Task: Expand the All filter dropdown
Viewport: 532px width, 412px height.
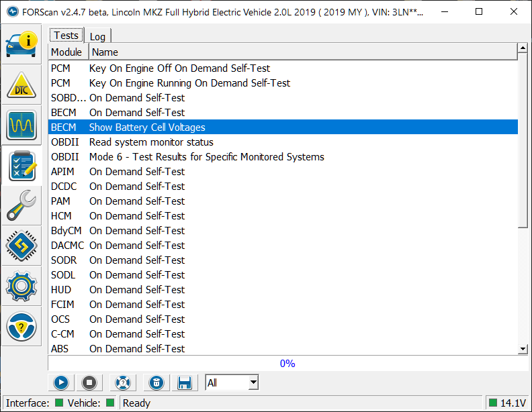Action: click(253, 382)
